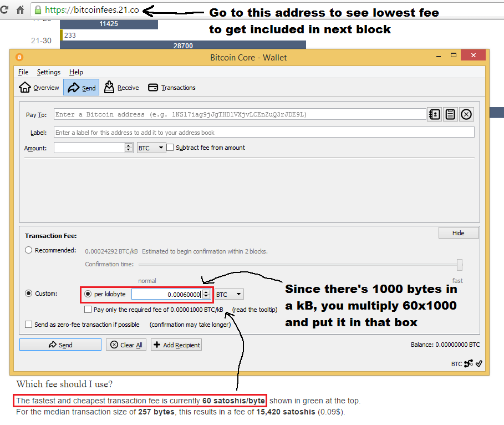Select the Custom fee option
The image size is (504, 425).
tap(29, 294)
